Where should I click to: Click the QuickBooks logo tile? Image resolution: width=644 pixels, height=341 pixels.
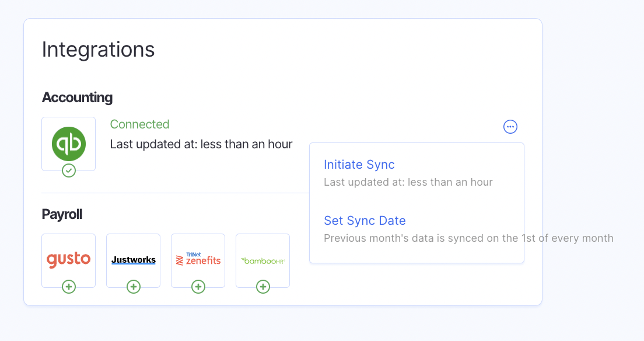tap(68, 143)
